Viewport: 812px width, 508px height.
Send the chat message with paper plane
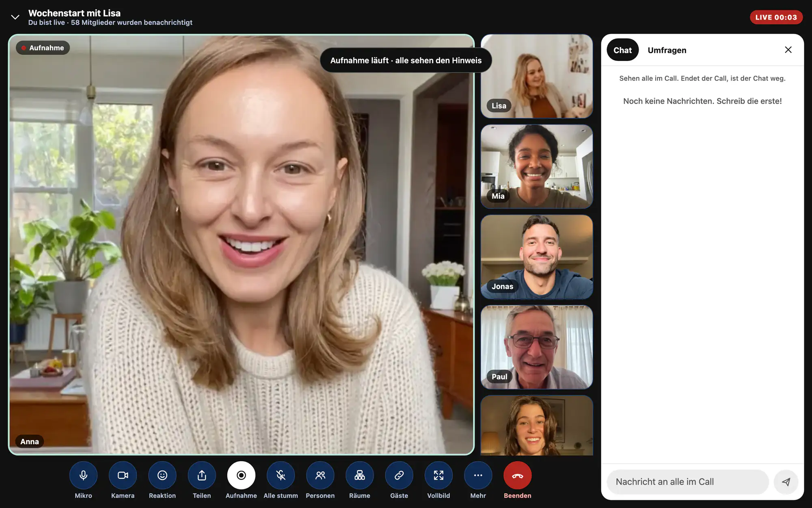[x=786, y=482]
